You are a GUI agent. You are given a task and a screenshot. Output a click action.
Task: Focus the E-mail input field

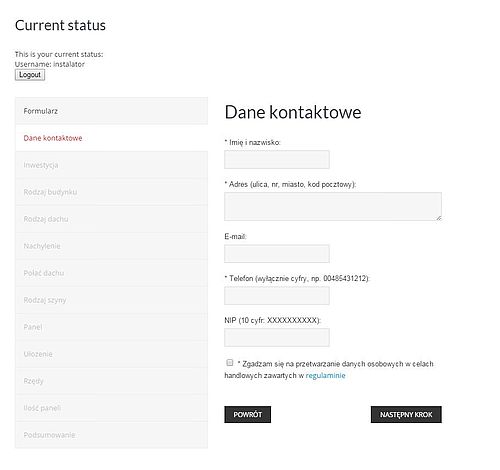point(277,254)
